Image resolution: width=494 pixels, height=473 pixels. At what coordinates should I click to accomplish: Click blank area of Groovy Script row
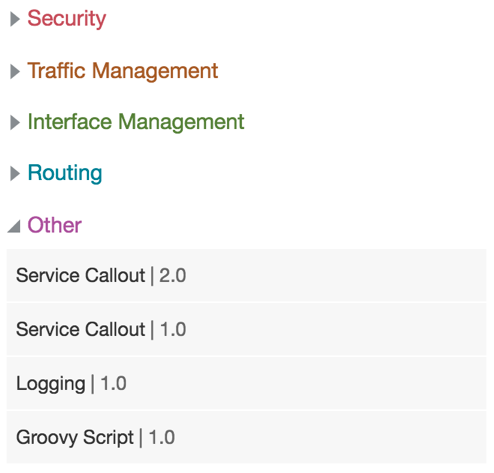(x=317, y=438)
